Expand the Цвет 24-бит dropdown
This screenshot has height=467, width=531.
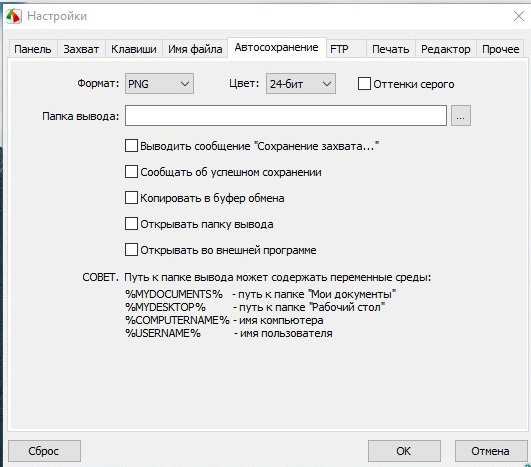tap(301, 84)
